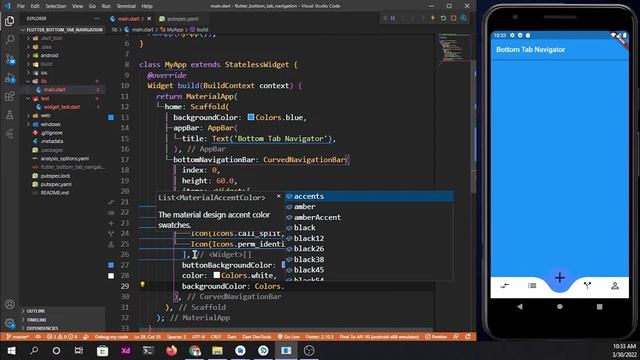
Task: Open analysis_options.yaml in the explorer
Action: [64, 159]
